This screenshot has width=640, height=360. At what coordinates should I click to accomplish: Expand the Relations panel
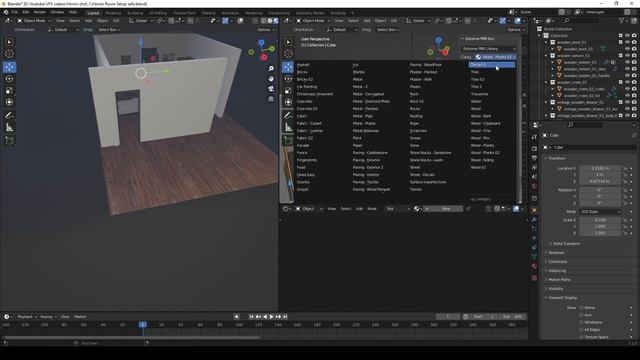pos(556,253)
